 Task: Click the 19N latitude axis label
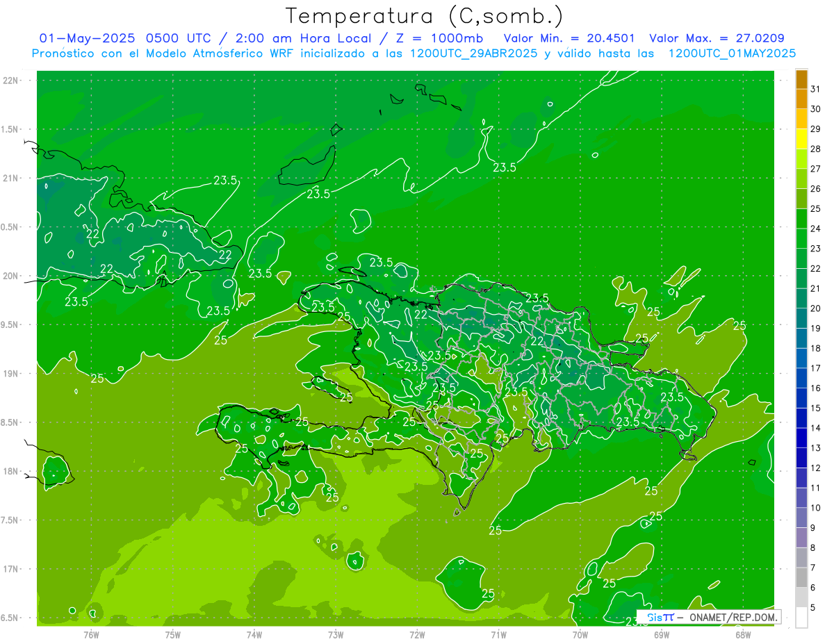[11, 374]
